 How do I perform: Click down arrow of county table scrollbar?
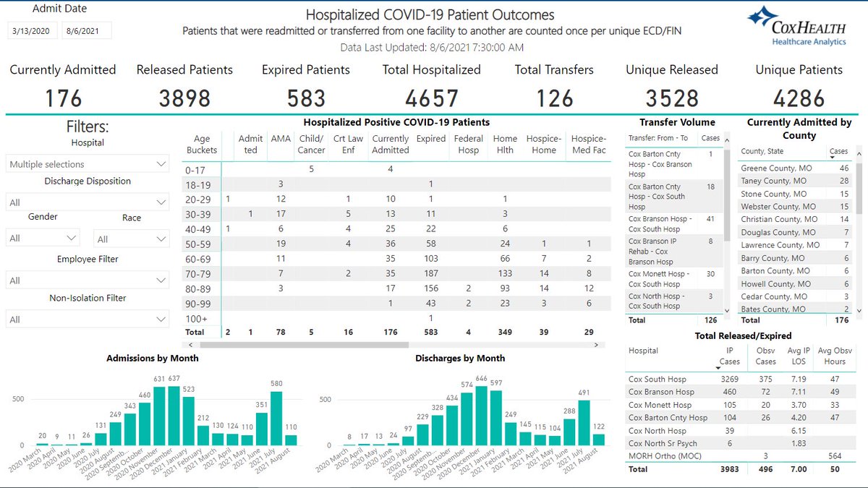(859, 309)
